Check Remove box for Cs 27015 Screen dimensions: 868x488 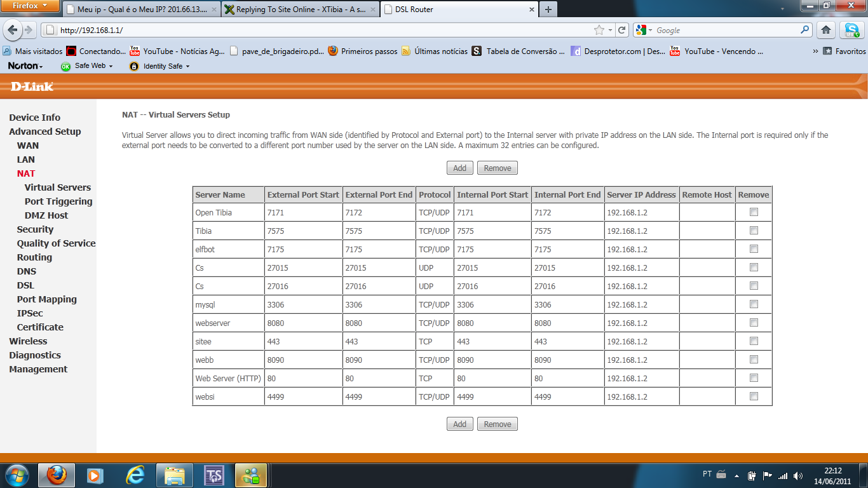754,268
